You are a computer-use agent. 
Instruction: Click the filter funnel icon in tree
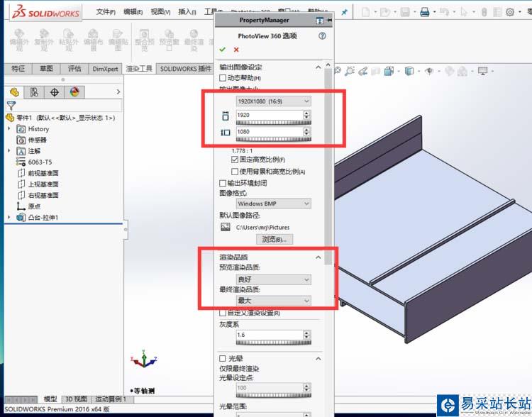11,106
